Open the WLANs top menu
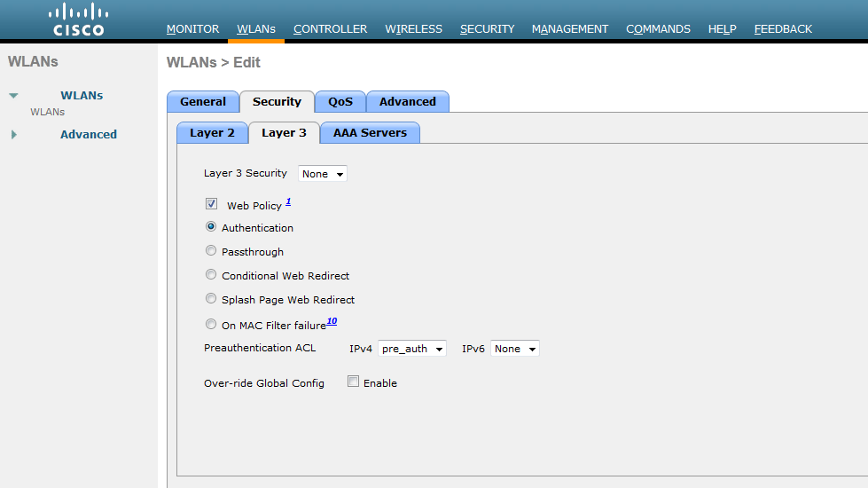Screen dimensions: 868x488 (x=255, y=28)
